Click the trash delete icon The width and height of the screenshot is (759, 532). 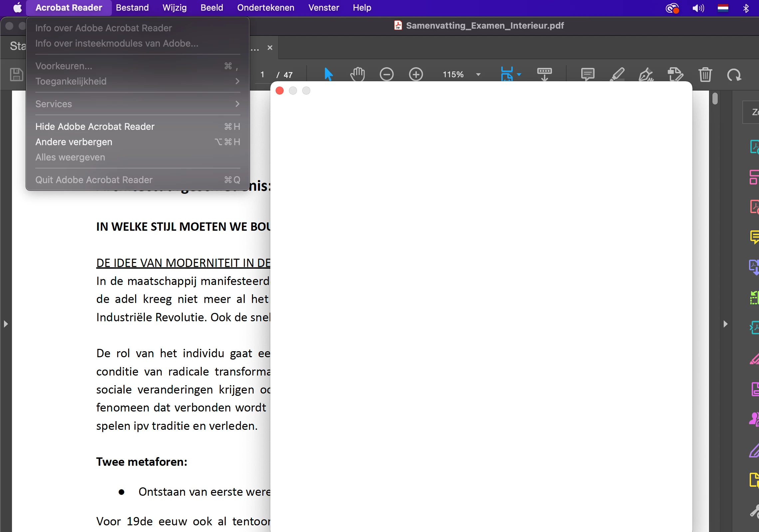click(x=705, y=74)
